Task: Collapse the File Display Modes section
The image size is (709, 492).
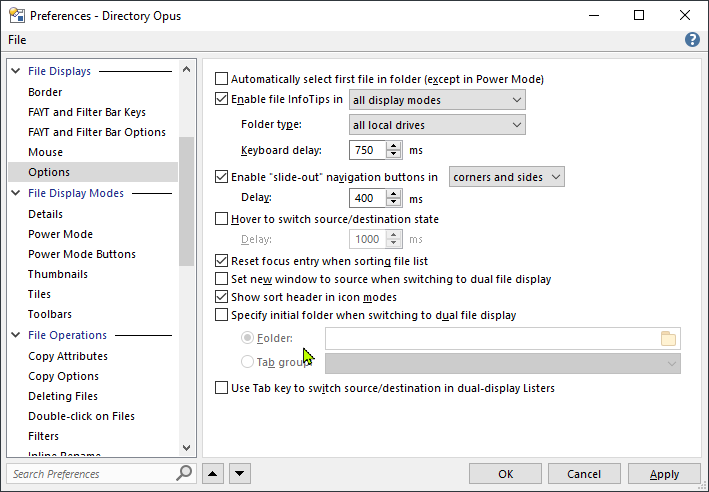Action: pyautogui.click(x=16, y=193)
